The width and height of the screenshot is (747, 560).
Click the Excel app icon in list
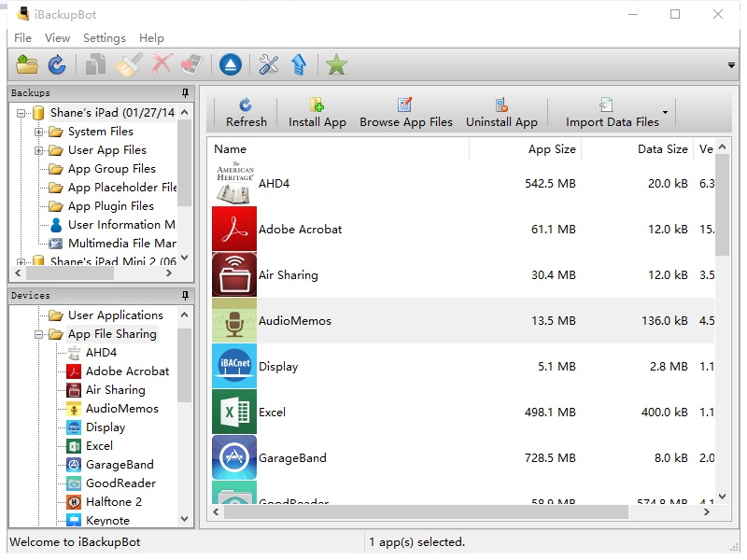pyautogui.click(x=234, y=412)
